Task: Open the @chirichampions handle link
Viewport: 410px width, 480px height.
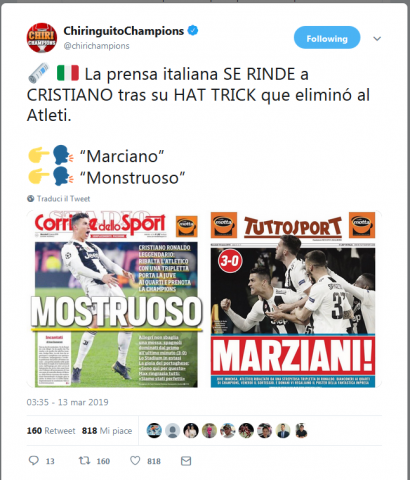Action: click(96, 46)
